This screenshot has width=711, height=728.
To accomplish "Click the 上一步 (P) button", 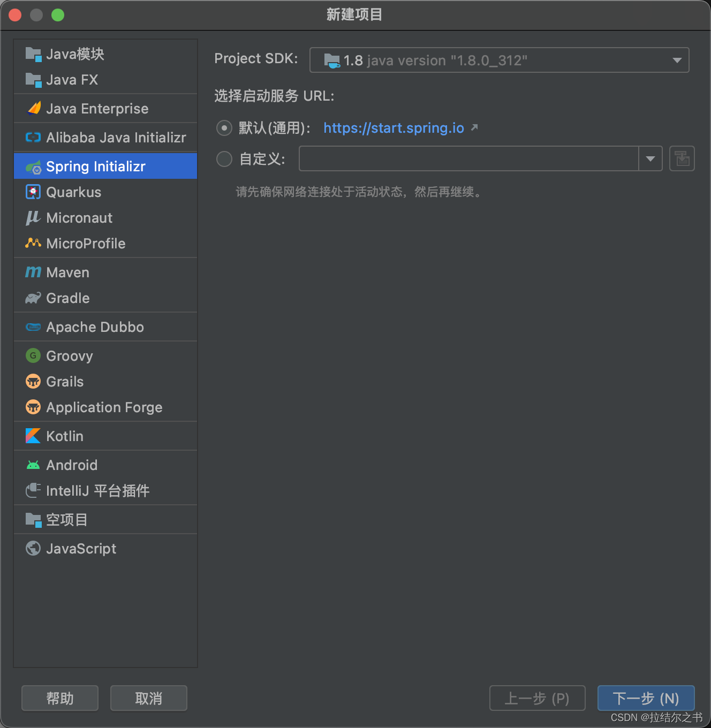I will pyautogui.click(x=538, y=698).
